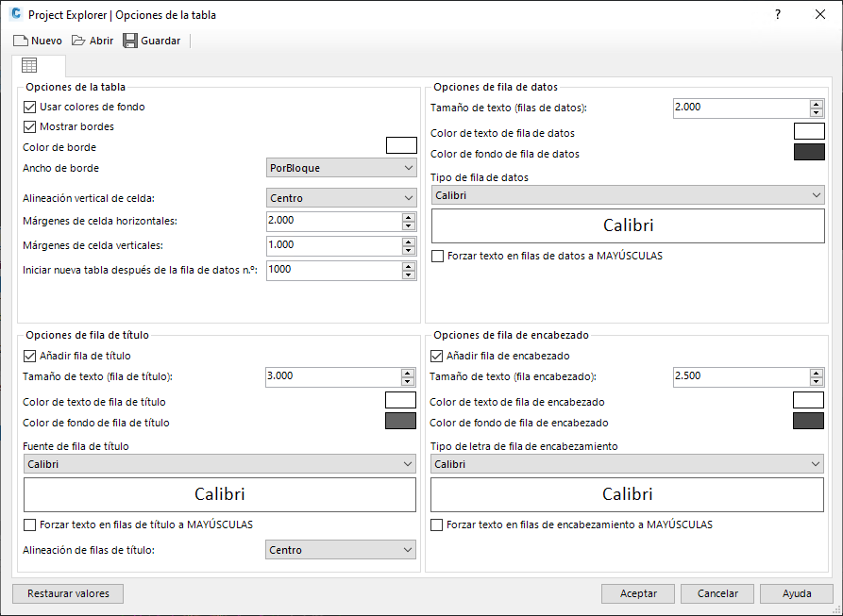The width and height of the screenshot is (843, 616).
Task: Click the Abrir open-folder icon
Action: 79,41
